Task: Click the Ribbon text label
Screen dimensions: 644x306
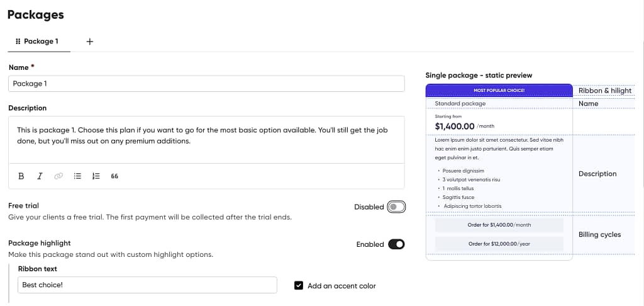Action: pyautogui.click(x=37, y=269)
